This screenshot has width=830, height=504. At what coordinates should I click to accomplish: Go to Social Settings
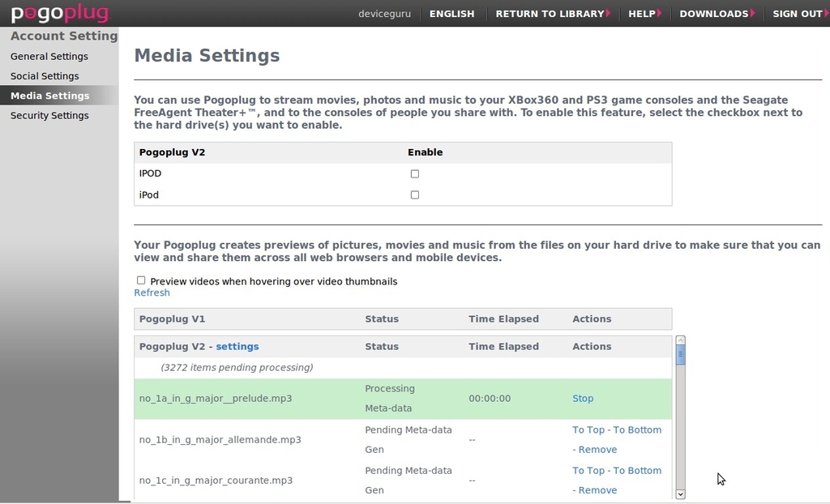(x=45, y=75)
